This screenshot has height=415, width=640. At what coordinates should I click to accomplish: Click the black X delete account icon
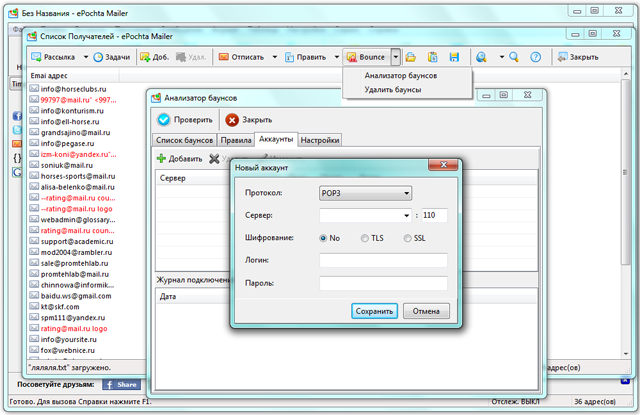pos(214,158)
